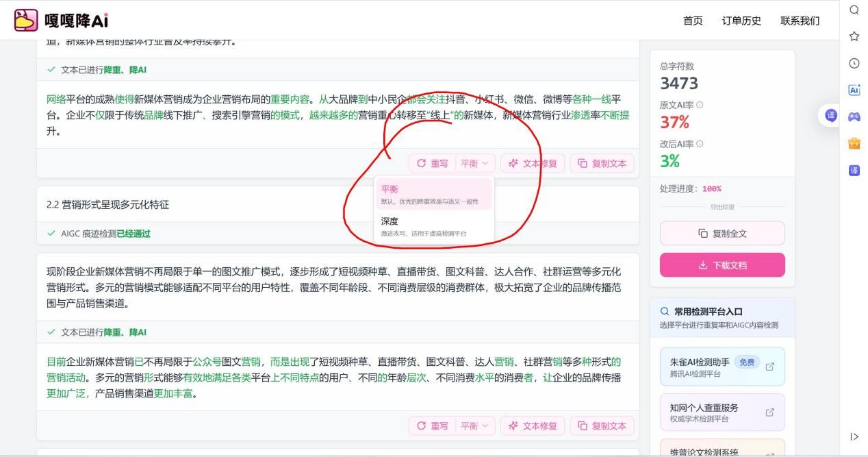Click 复制全文 button
The width and height of the screenshot is (868, 457).
pos(722,234)
